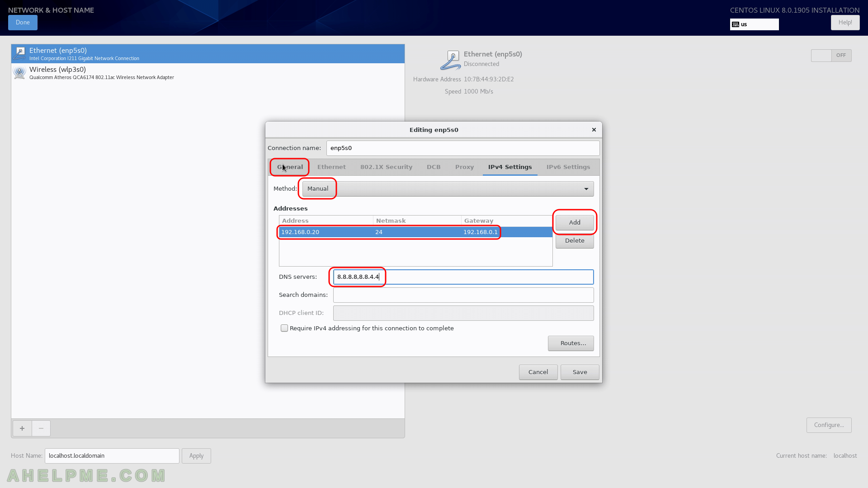This screenshot has width=868, height=488.
Task: Cancel editing the connection
Action: [538, 372]
